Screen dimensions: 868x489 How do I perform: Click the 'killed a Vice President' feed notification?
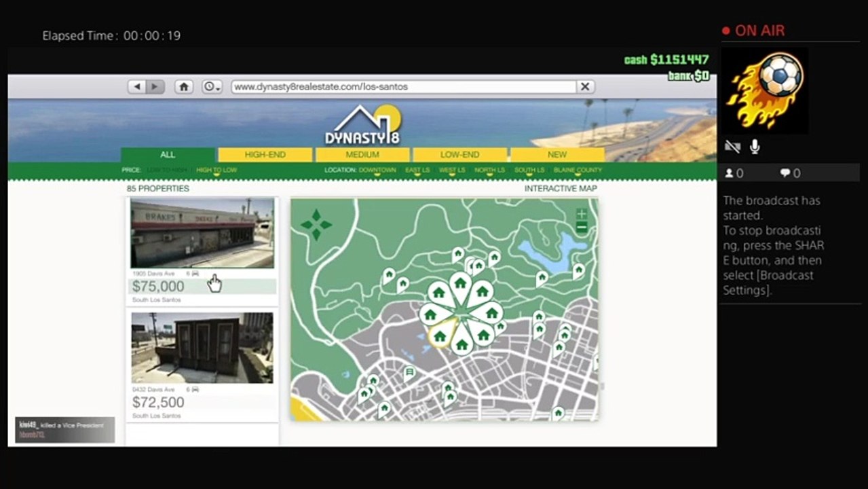click(x=65, y=429)
